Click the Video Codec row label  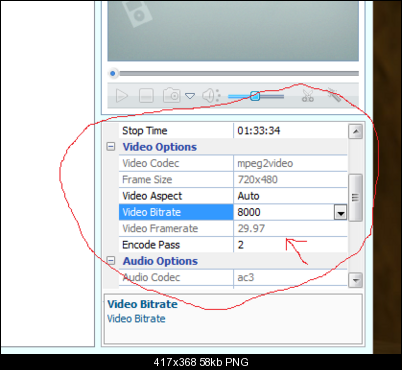[151, 163]
